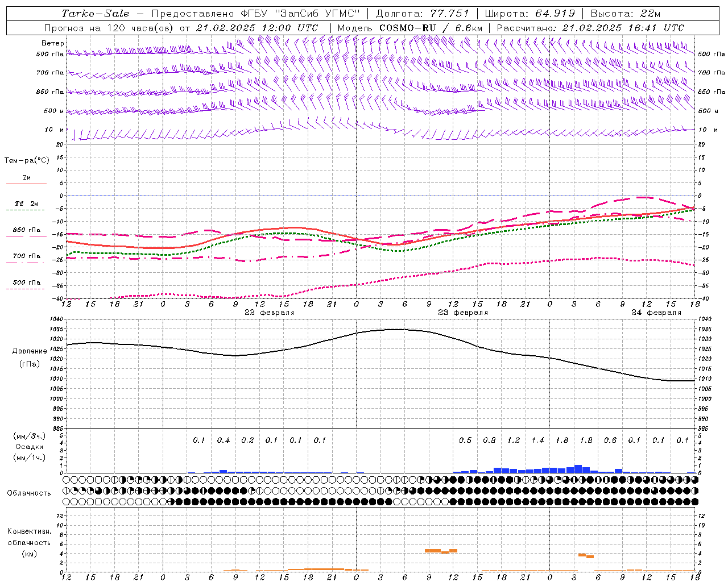The image size is (728, 582).
Task: Click 1035 on the left pressure axis
Action: tap(57, 329)
